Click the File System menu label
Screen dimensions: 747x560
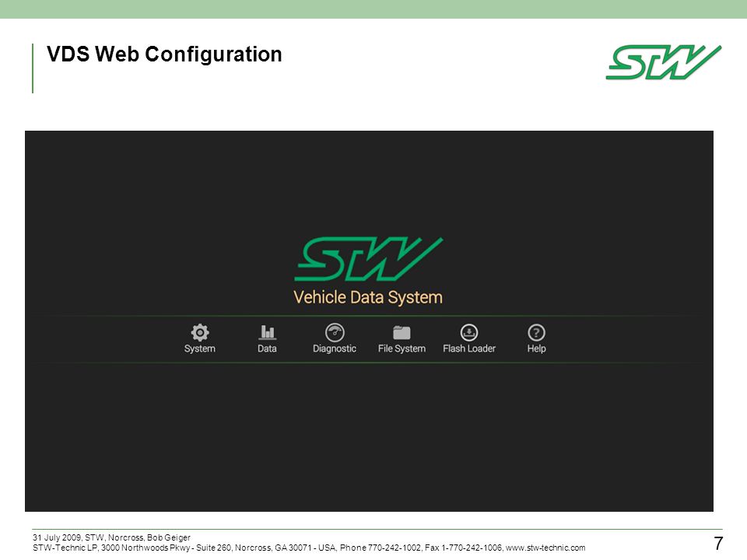[x=402, y=348]
